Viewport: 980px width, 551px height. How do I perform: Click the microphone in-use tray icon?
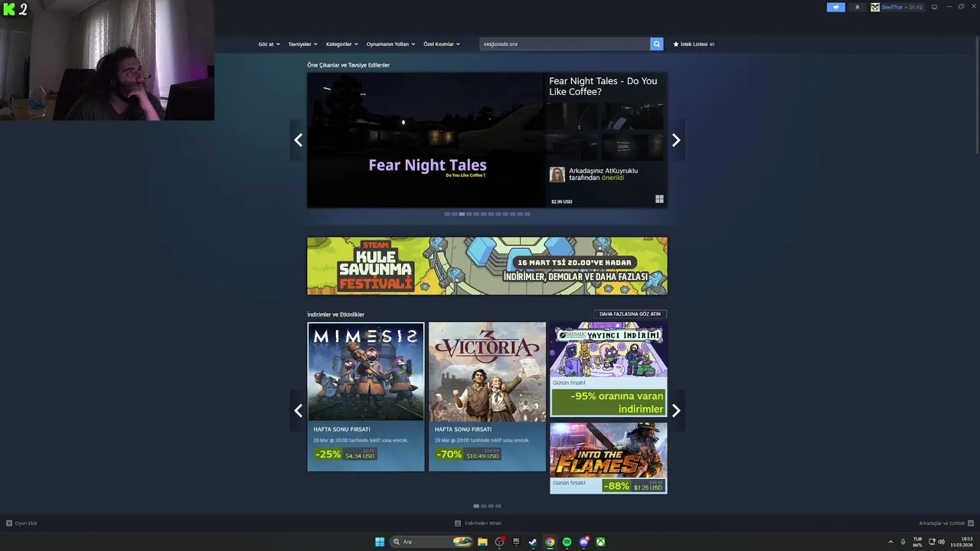pos(903,542)
